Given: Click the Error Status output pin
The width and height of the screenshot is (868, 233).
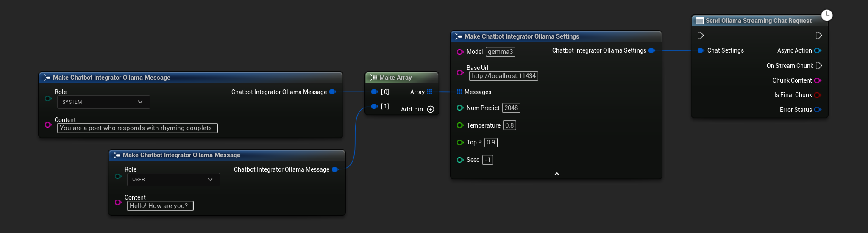Looking at the screenshot, I should pyautogui.click(x=818, y=110).
